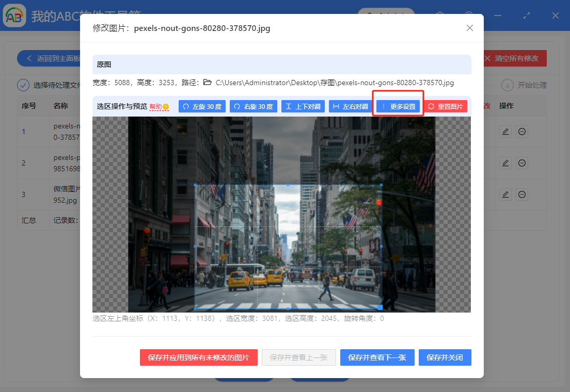Click the fullscreen expand icon in the title bar
This screenshot has width=570, height=392.
pos(527,15)
